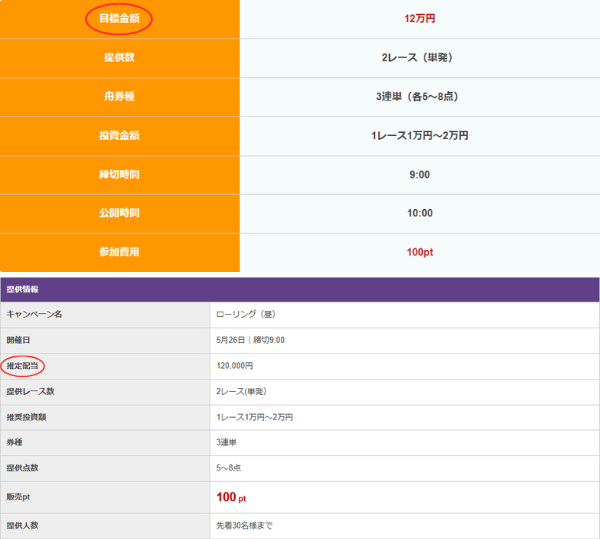This screenshot has height=539, width=600.
Task: Select the 12万円 target amount value
Action: (419, 18)
